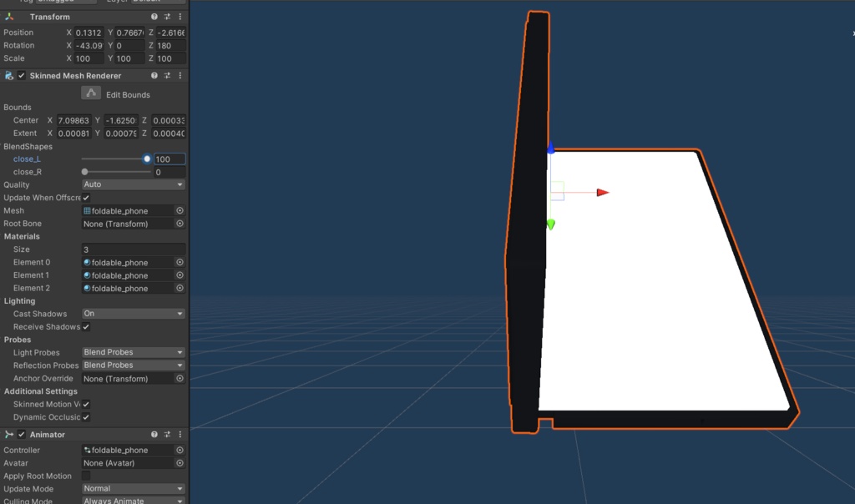Open the Cast Shadows dropdown
The width and height of the screenshot is (855, 504).
click(132, 313)
